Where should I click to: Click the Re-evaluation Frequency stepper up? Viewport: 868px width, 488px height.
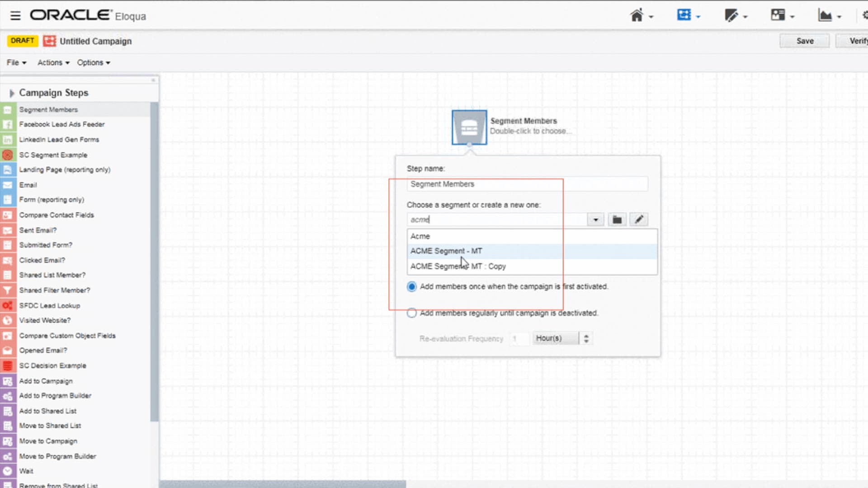tap(587, 335)
